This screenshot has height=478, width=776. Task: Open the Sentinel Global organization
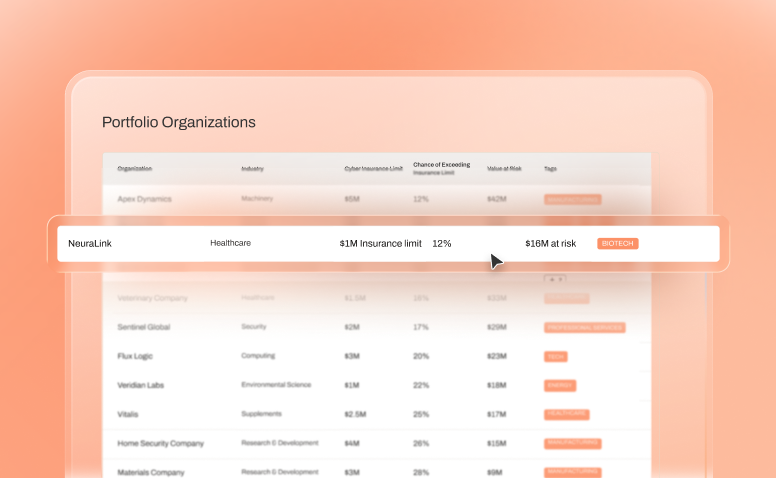(144, 327)
